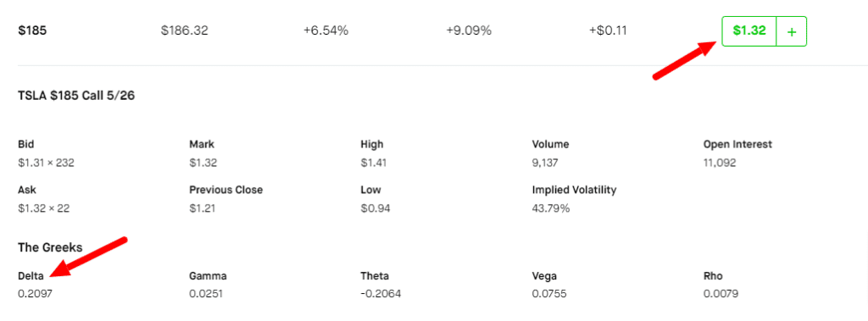Click the Bid price $1.31 × 232
The height and width of the screenshot is (321, 868).
click(x=46, y=163)
